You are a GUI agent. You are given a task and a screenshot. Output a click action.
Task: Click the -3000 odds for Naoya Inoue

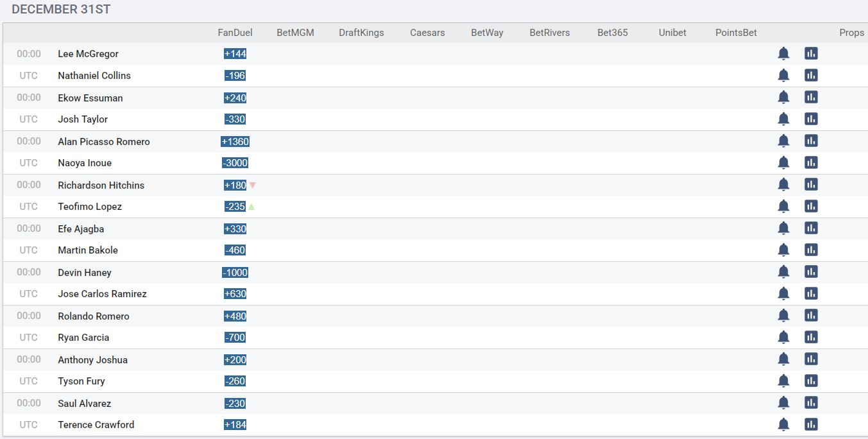tap(235, 163)
